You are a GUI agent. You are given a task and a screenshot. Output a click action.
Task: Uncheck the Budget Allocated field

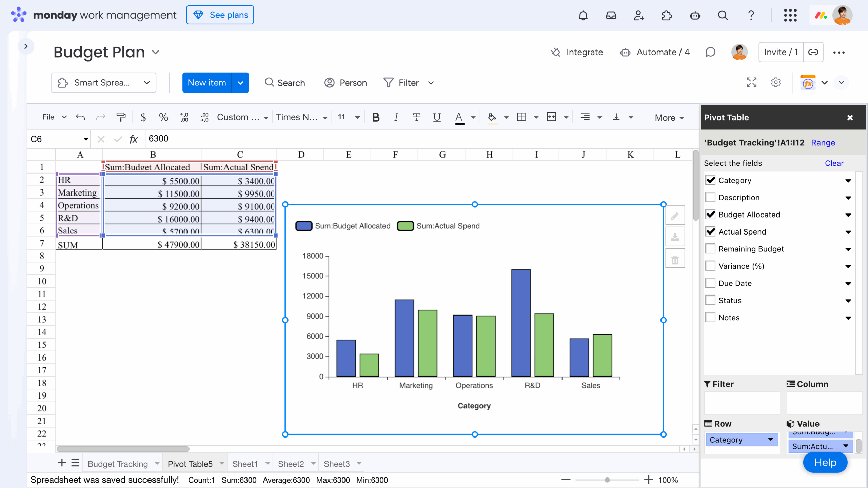(x=711, y=214)
